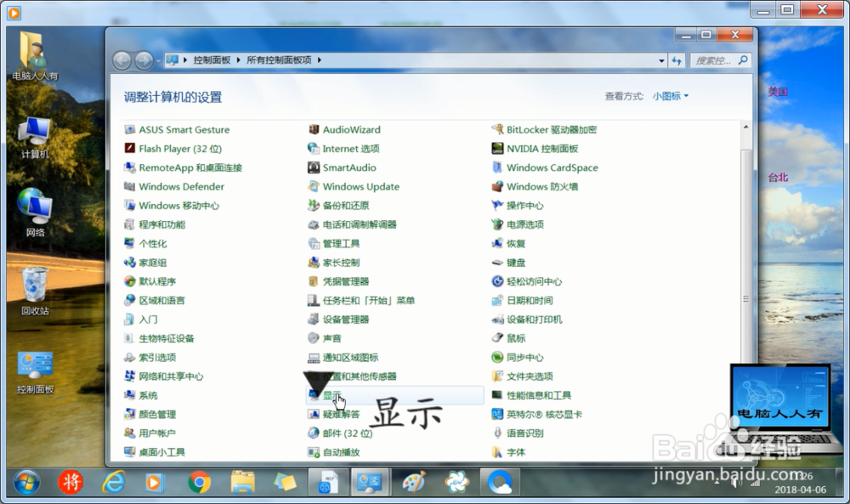Viewport: 850px width, 504px height.
Task: Click the Internet 选项 globe icon
Action: (x=314, y=149)
